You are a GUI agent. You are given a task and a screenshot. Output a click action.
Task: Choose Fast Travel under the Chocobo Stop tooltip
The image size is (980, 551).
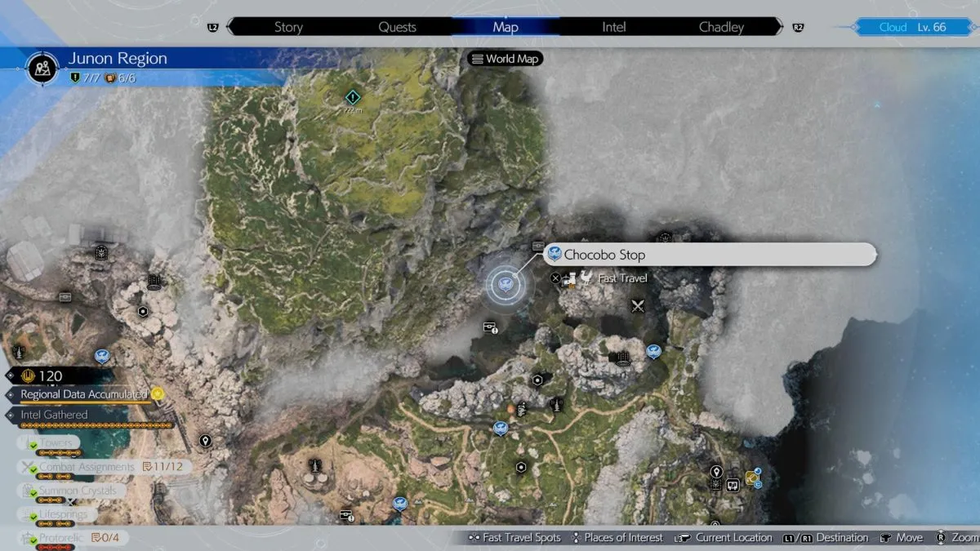[x=622, y=278]
